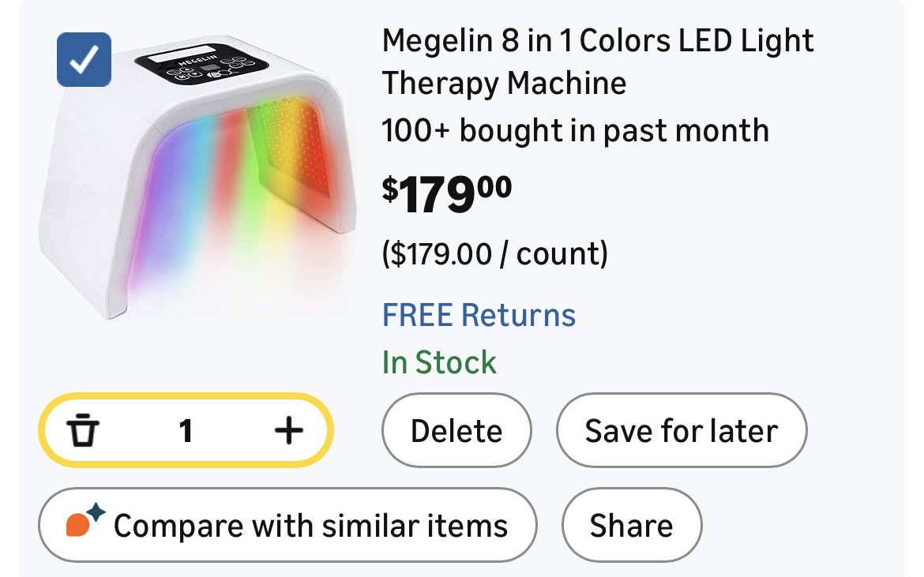The width and height of the screenshot is (924, 577).
Task: Click the ($179.00 / count) unit price
Action: point(494,254)
